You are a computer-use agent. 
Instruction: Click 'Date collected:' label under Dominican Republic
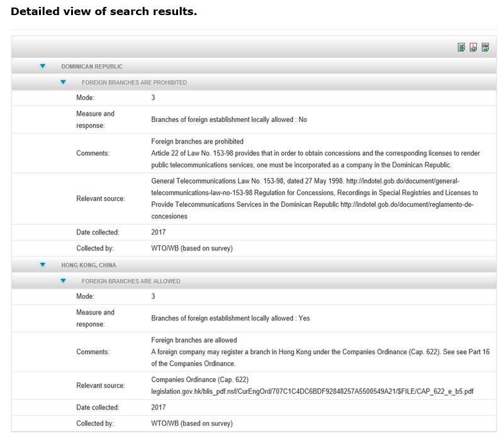click(x=98, y=232)
